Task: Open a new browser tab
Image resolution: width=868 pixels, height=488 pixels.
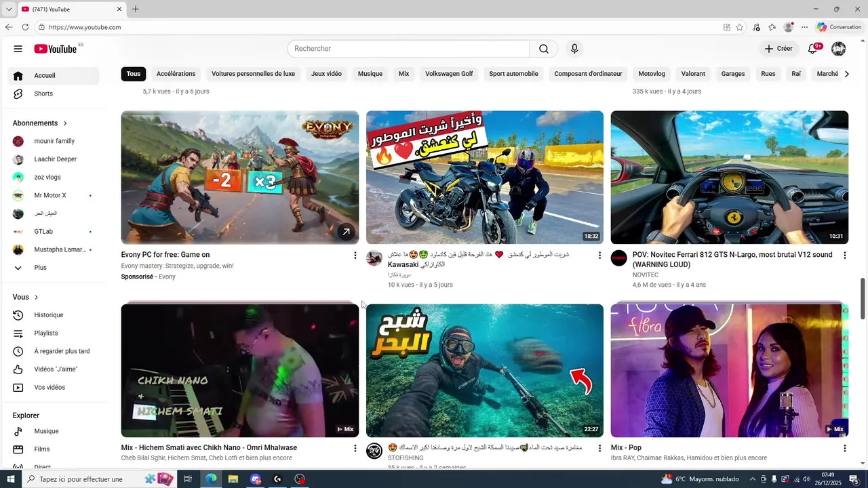Action: [x=136, y=9]
